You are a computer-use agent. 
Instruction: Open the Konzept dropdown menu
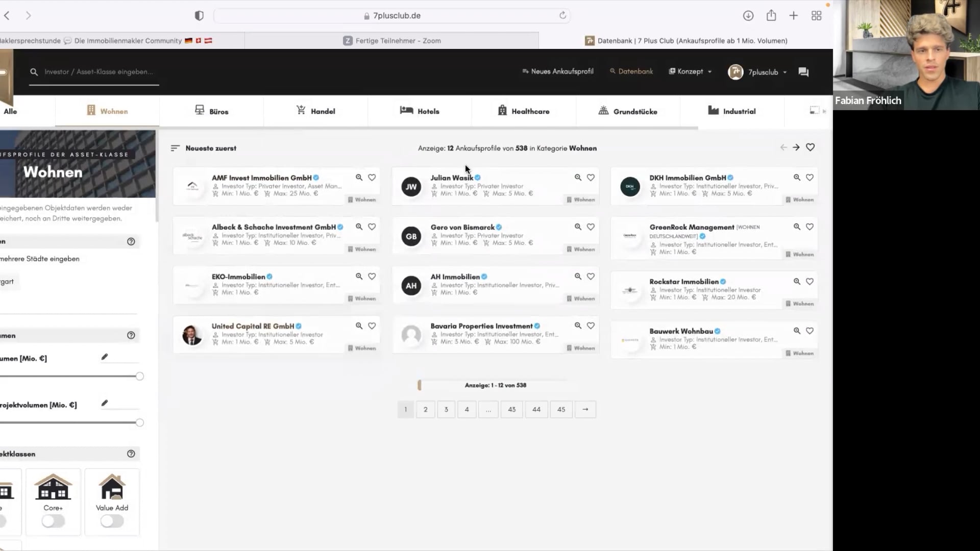pos(690,71)
